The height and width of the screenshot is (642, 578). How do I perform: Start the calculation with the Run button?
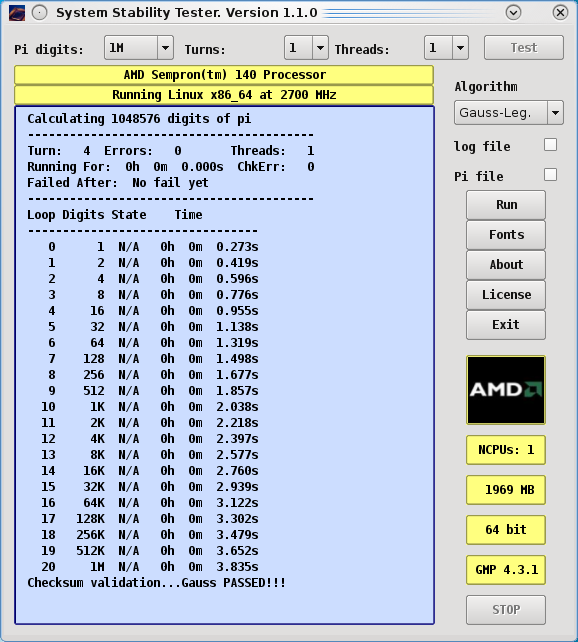click(506, 205)
